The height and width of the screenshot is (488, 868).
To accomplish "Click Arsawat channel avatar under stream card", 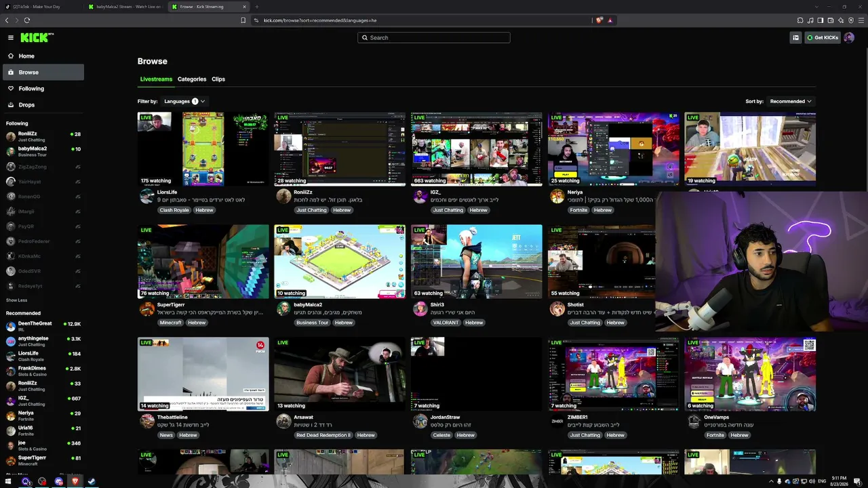I will [x=283, y=422].
